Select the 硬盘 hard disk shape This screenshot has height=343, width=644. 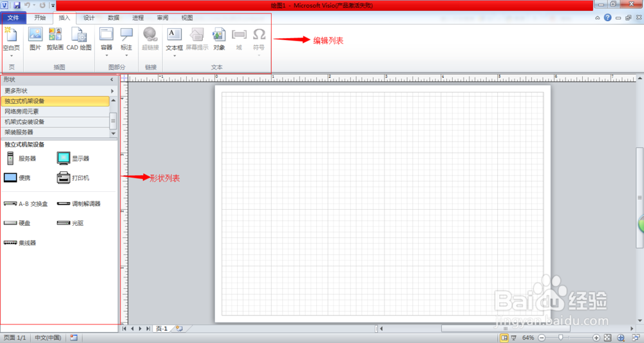17,223
